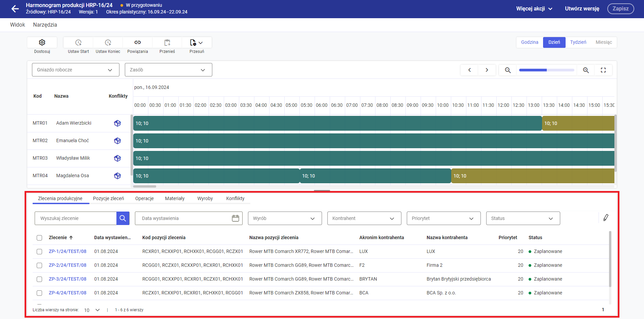Viewport: 644px width, 319px height.
Task: Open the Powiązania link tool
Action: 138,42
